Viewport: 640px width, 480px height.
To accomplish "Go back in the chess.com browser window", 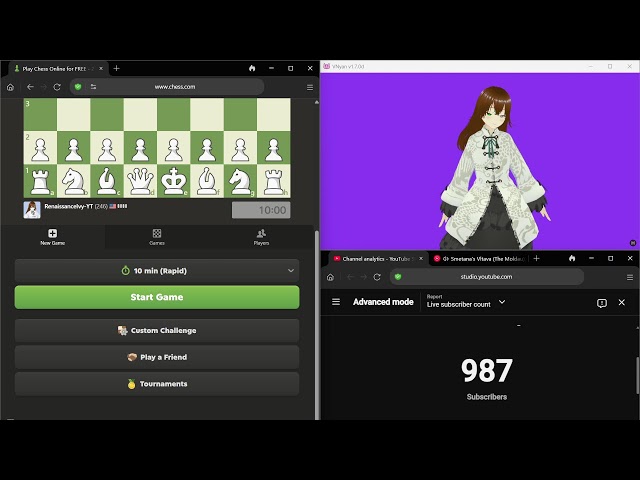I will click(x=30, y=87).
